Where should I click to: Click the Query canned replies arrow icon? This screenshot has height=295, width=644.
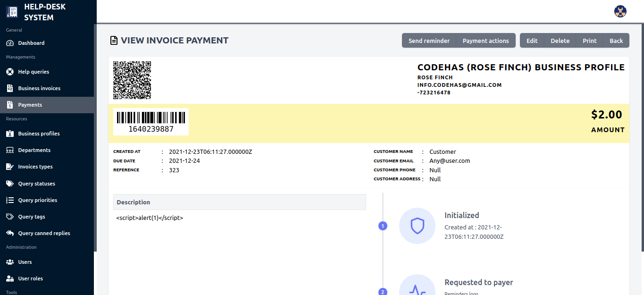tap(10, 233)
